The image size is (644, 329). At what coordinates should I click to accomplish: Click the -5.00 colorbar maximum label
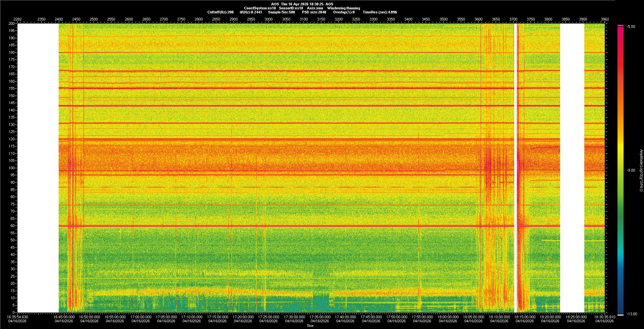(x=631, y=27)
